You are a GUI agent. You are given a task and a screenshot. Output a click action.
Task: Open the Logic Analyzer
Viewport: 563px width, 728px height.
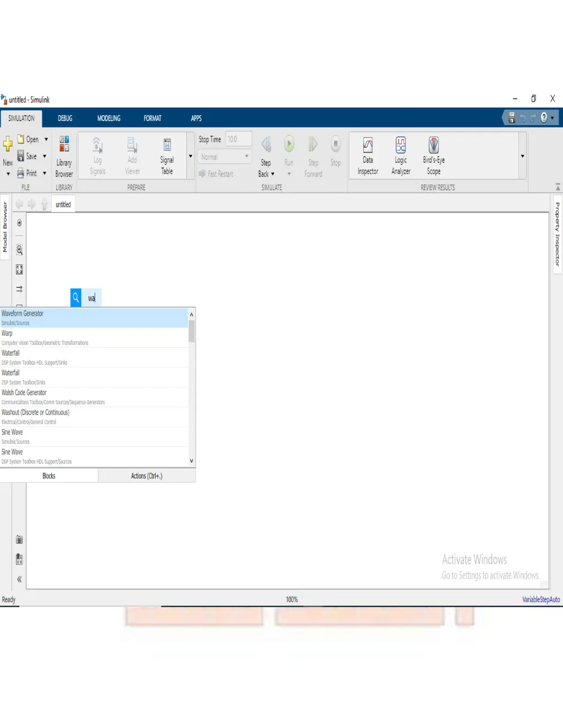pos(401,157)
